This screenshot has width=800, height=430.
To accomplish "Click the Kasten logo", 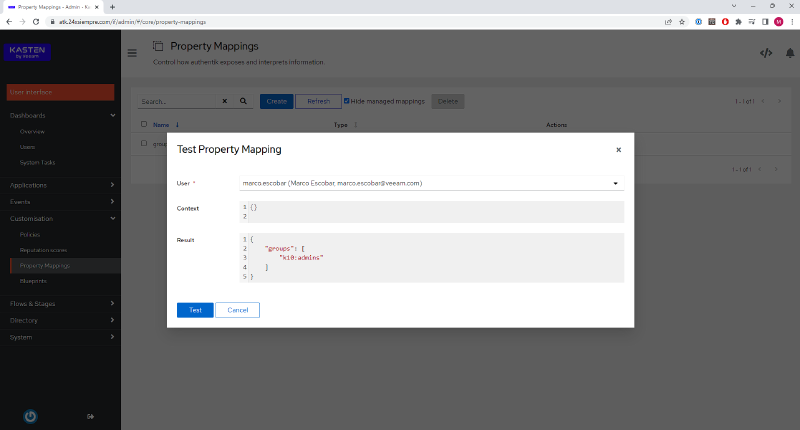I will (28, 52).
